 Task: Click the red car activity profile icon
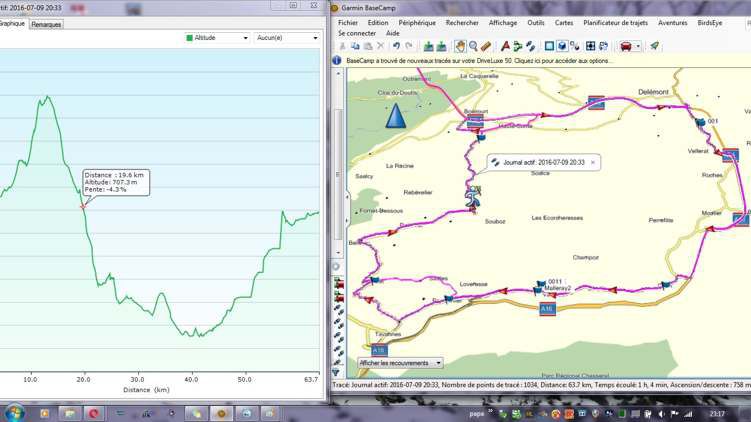[x=626, y=46]
